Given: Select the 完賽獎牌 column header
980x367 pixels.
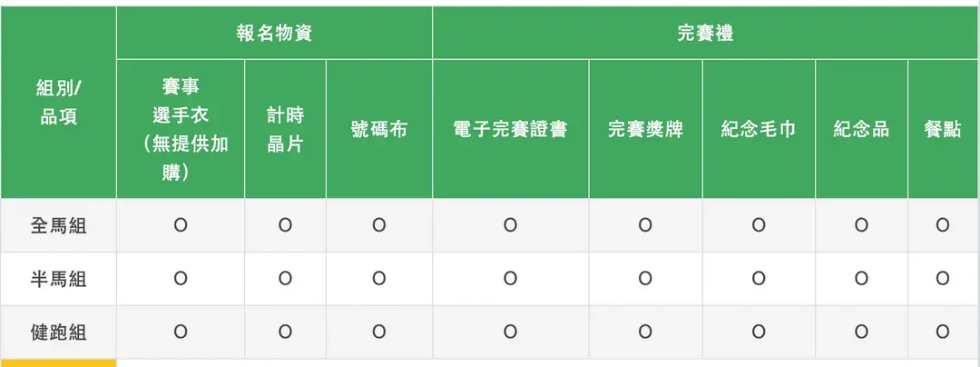Looking at the screenshot, I should click(x=645, y=129).
